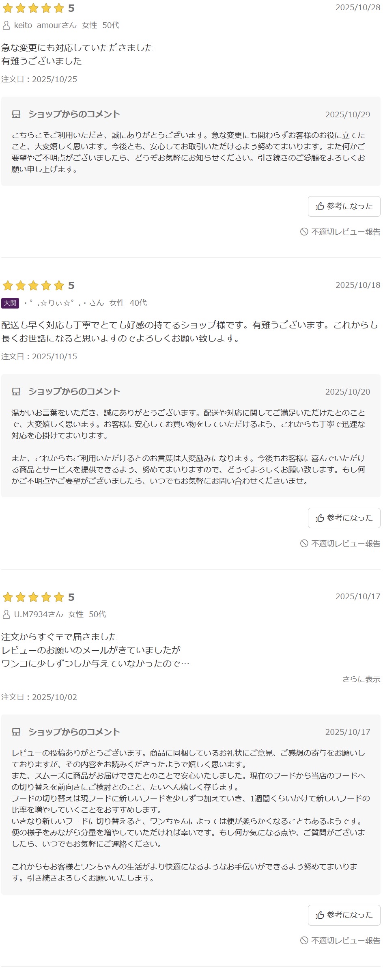Click user avatar icon beside U.M7934

point(6,615)
